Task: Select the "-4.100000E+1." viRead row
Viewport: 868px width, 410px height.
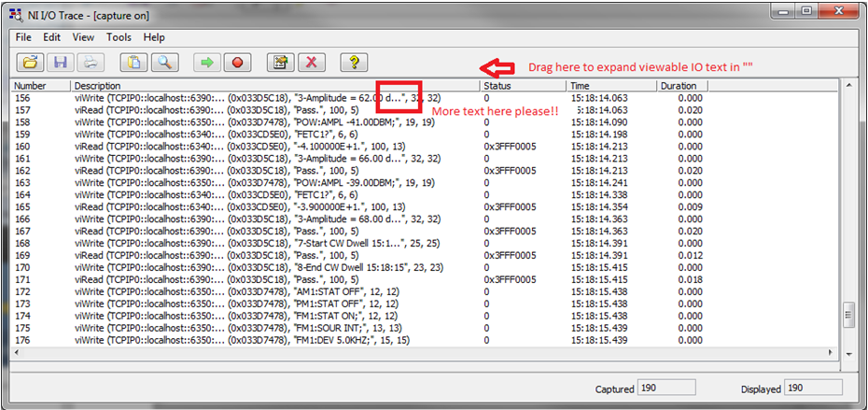Action: [359, 147]
